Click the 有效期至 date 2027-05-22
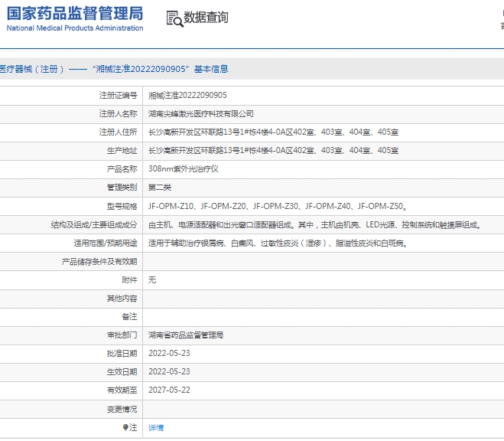Image resolution: width=504 pixels, height=441 pixels. 168,390
